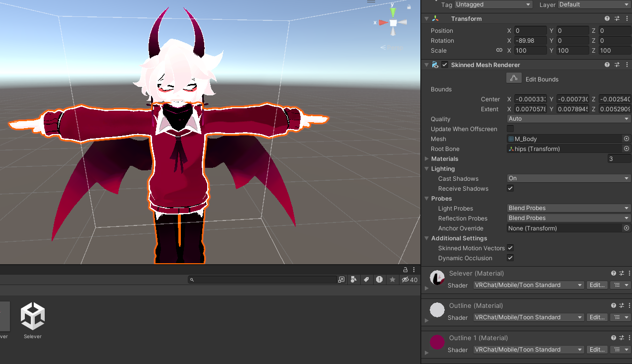Open Skinned Mesh Renderer presets
This screenshot has height=364, width=632.
point(617,65)
